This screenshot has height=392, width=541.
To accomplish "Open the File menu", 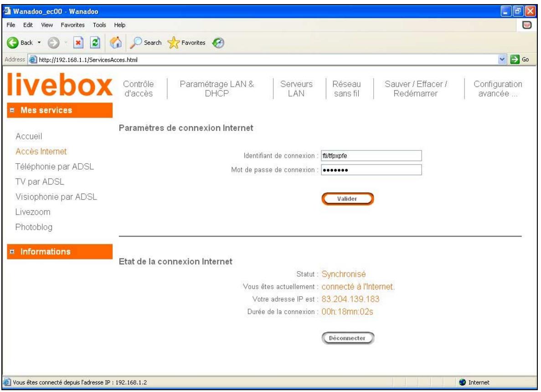I will [10, 25].
